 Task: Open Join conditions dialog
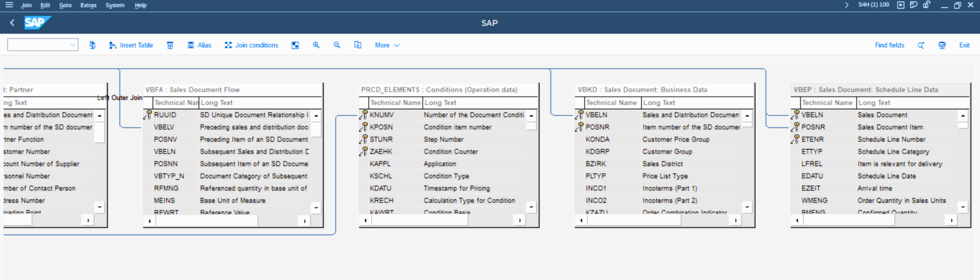(x=251, y=45)
